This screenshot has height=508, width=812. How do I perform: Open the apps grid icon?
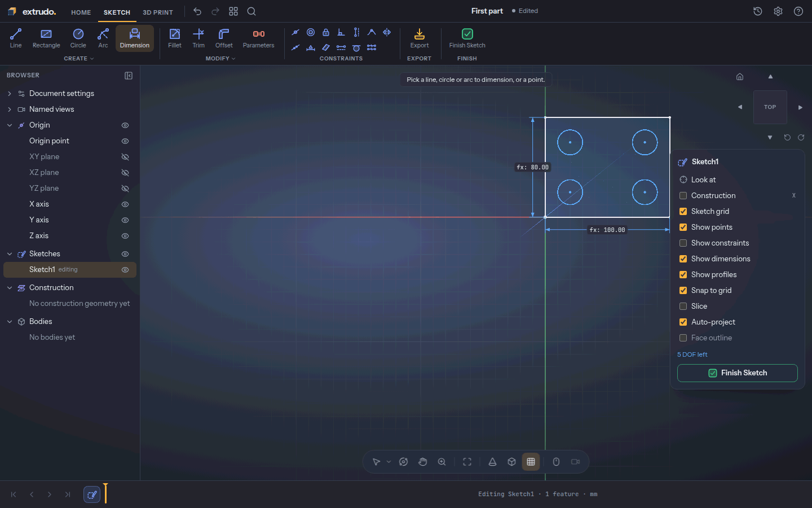point(233,11)
